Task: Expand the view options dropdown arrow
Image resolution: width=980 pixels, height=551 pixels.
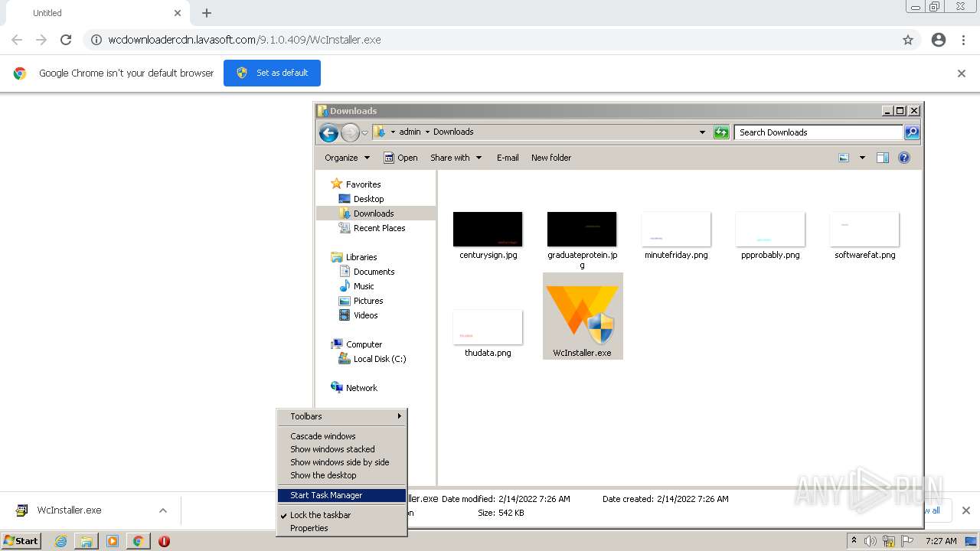Action: [x=862, y=158]
